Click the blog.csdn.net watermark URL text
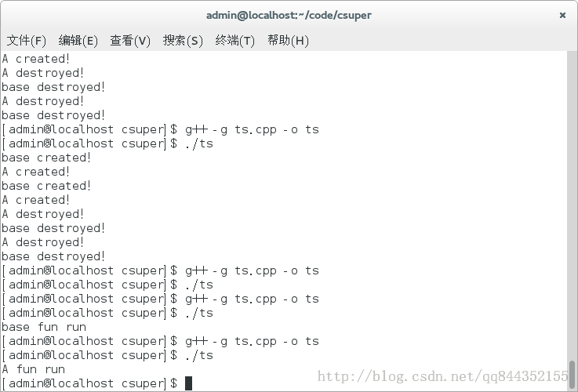This screenshot has height=392, width=578. 442,376
